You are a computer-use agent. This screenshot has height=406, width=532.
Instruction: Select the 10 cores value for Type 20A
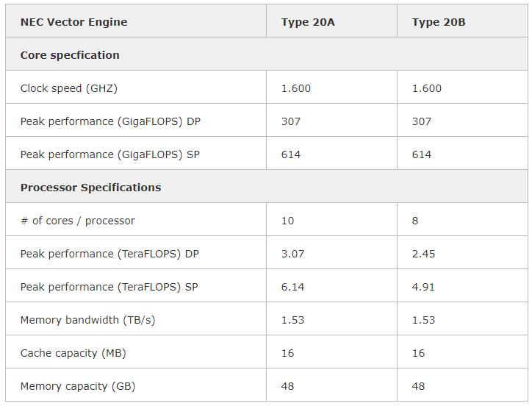[x=287, y=221]
